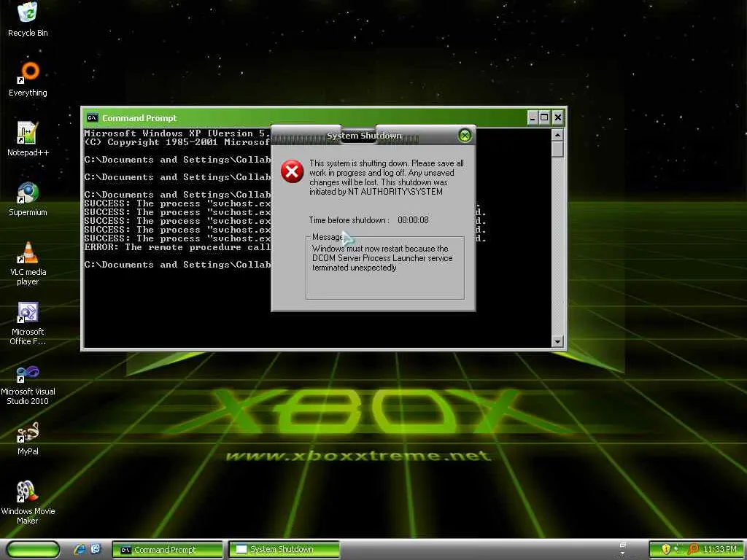Click the security shield tray icon

pyautogui.click(x=666, y=550)
